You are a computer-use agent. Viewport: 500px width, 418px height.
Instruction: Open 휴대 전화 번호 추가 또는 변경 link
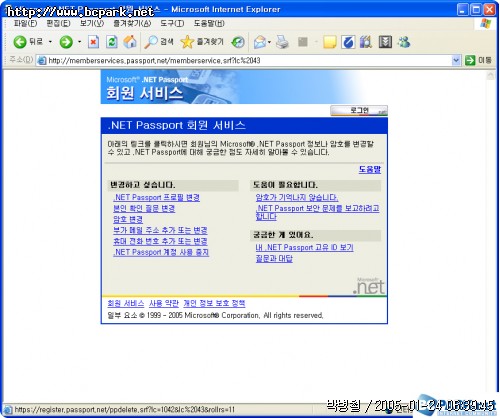coord(160,241)
